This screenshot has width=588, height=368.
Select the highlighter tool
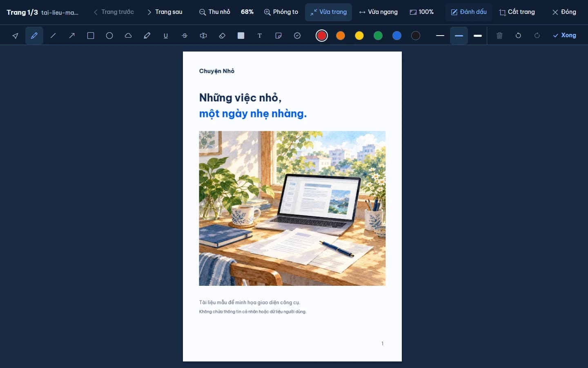[x=147, y=36]
